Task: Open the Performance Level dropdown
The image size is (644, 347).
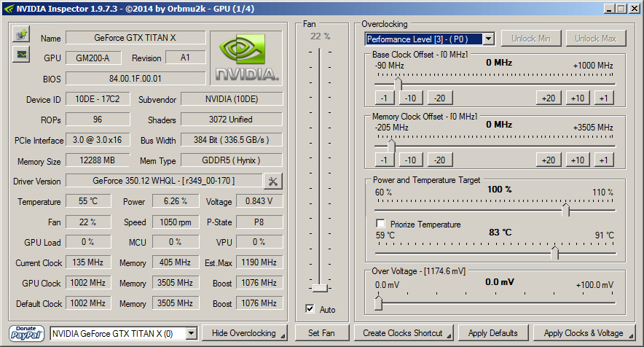Action: tap(488, 39)
